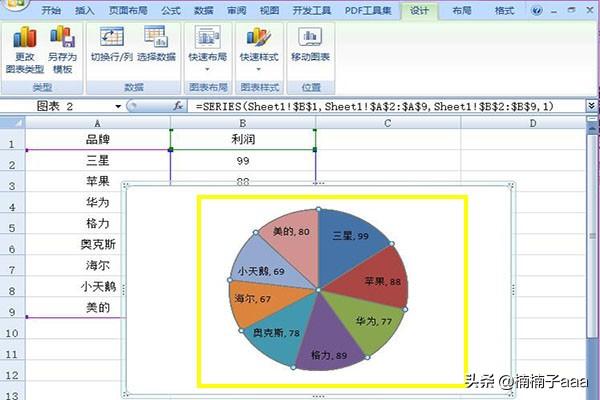The image size is (600, 400).
Task: Select column C header
Action: [388, 123]
